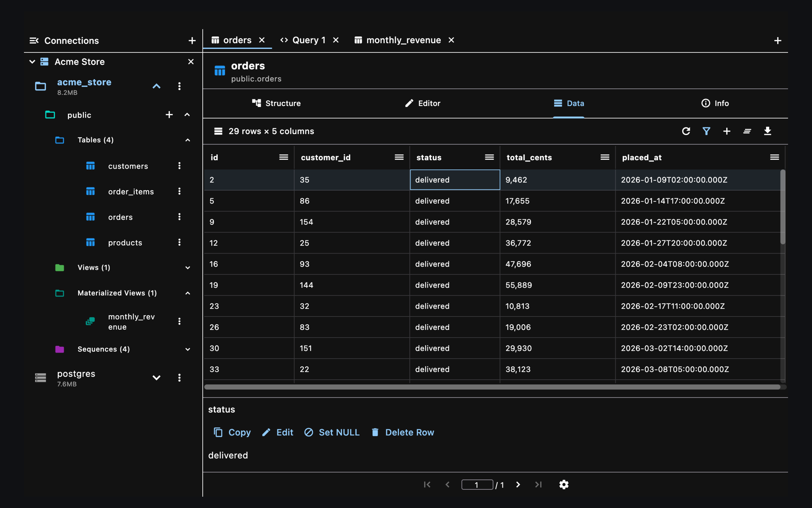Open the total_cents column menu
The width and height of the screenshot is (812, 508).
[x=605, y=157]
